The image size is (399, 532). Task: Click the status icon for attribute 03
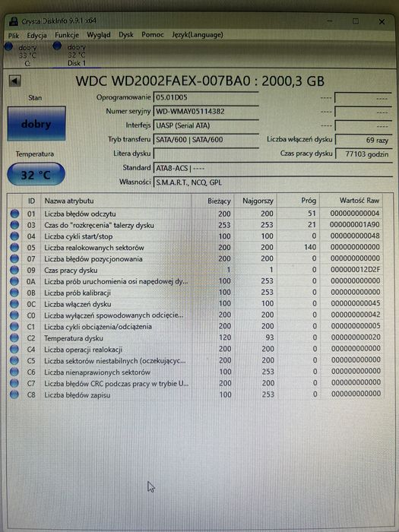[14, 225]
